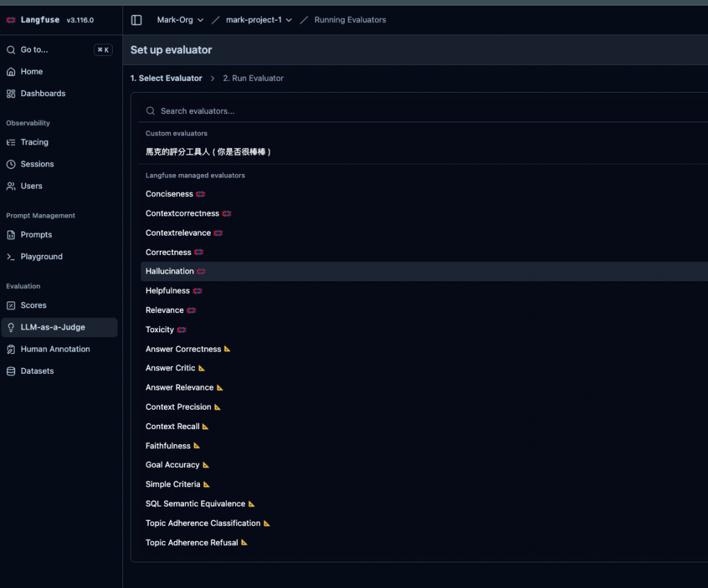
Task: Select the Relevance evaluator
Action: click(x=425, y=310)
